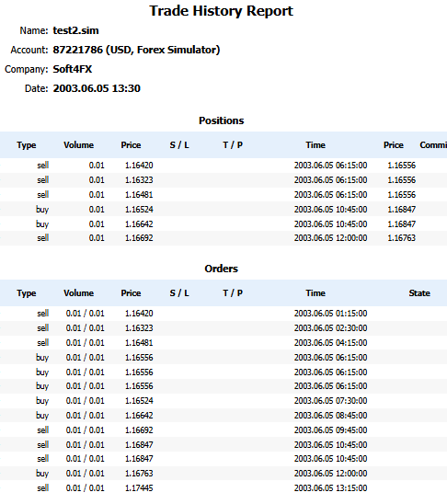447x504 pixels.
Task: Click the company name Soft4FX
Action: point(73,69)
